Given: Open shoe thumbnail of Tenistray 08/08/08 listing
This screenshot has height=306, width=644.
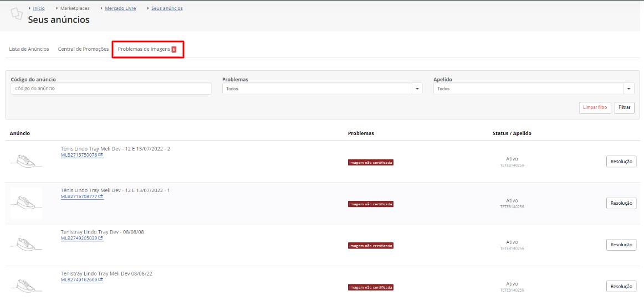Looking at the screenshot, I should (x=26, y=243).
